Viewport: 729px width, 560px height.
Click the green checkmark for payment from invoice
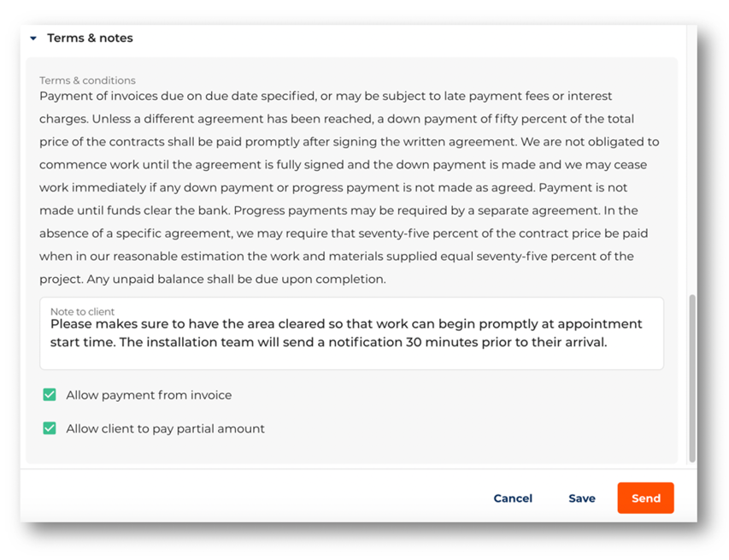[50, 394]
